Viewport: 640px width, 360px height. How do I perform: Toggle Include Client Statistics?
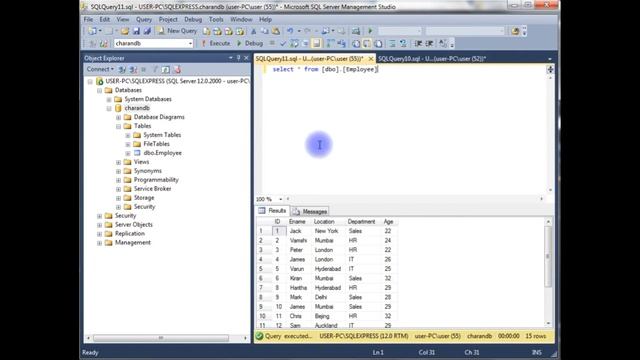click(x=341, y=43)
